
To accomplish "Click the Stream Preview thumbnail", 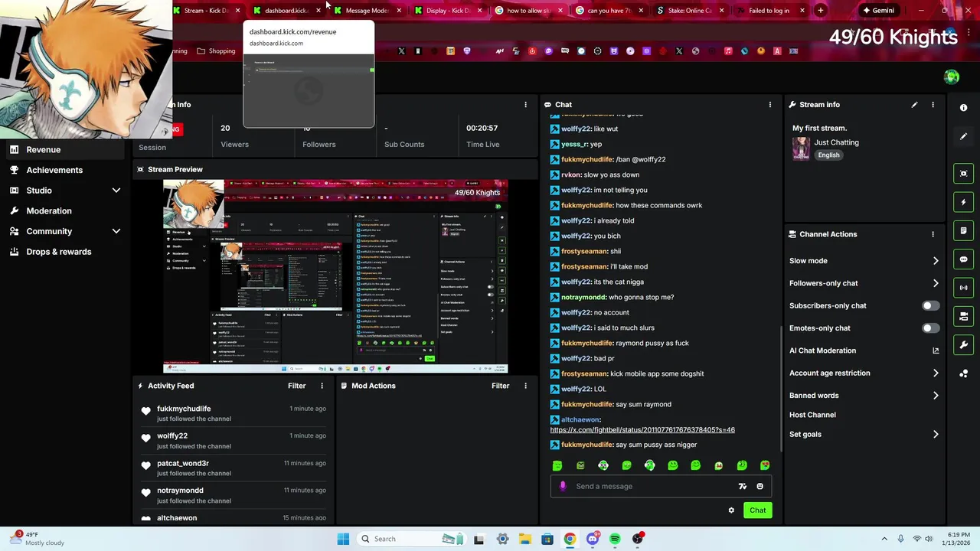I will 335,276.
